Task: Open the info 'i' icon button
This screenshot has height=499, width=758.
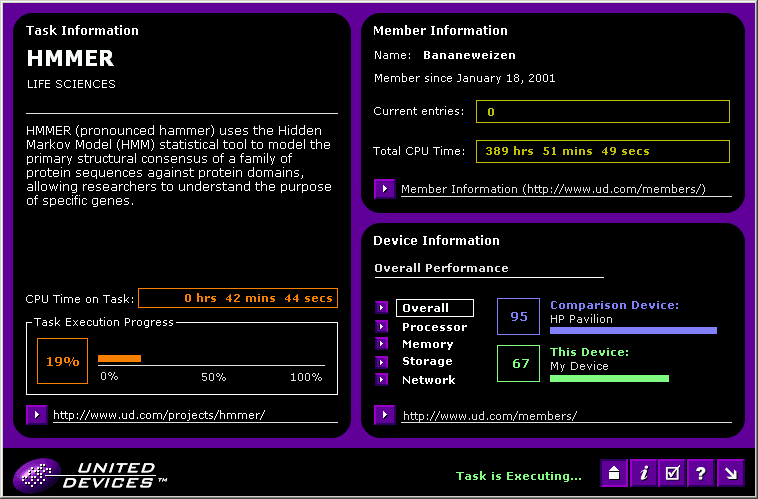Action: click(643, 473)
